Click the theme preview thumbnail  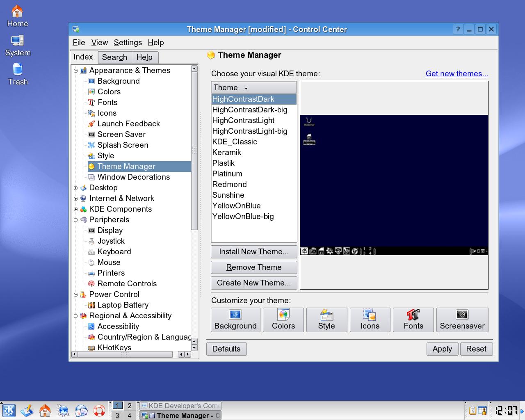(x=394, y=185)
